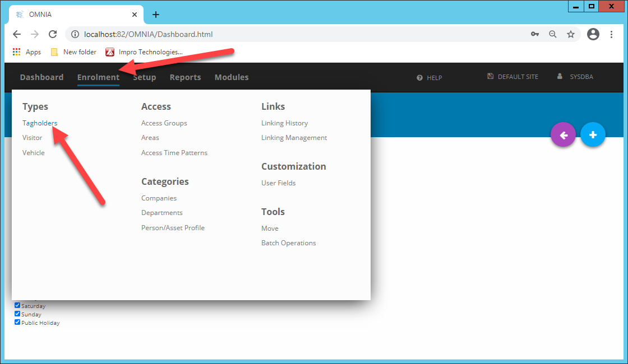Select Tagholders under Types
This screenshot has height=364, width=628.
40,123
